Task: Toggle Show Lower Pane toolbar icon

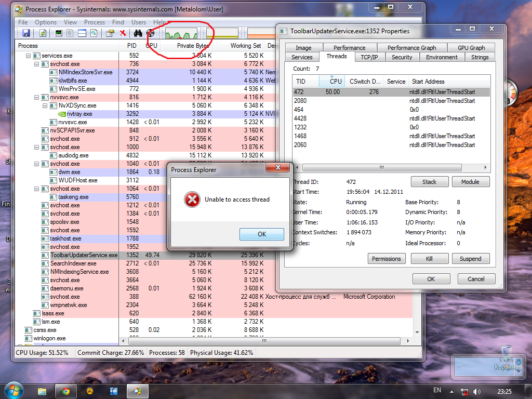Action: click(82, 33)
